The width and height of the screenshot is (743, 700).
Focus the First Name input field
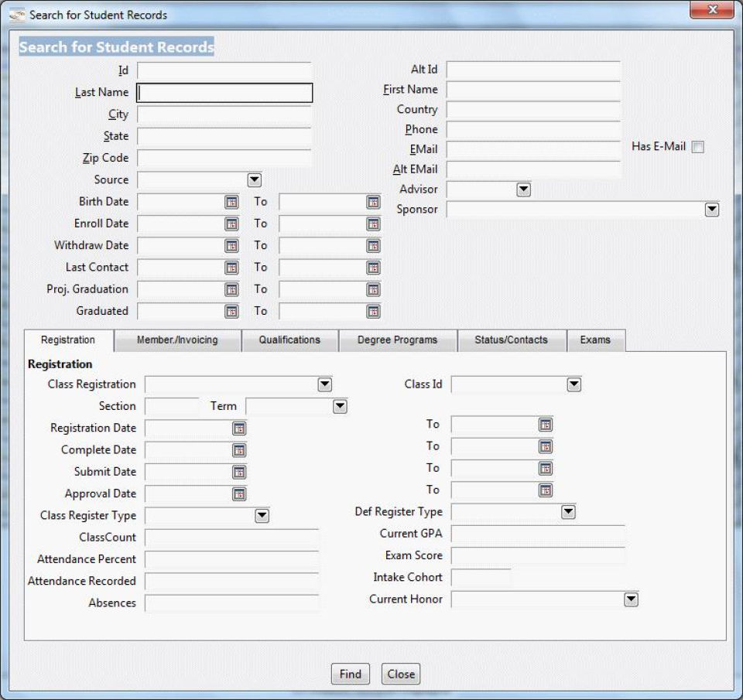click(x=533, y=90)
